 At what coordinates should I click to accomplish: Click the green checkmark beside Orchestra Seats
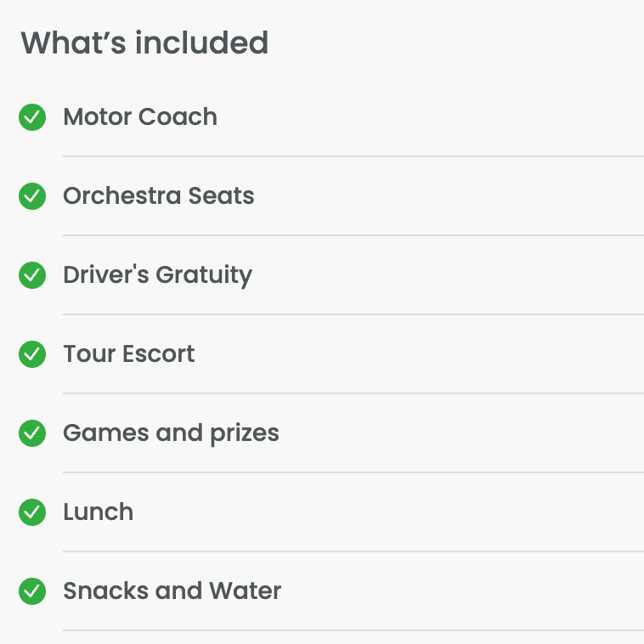click(x=32, y=196)
